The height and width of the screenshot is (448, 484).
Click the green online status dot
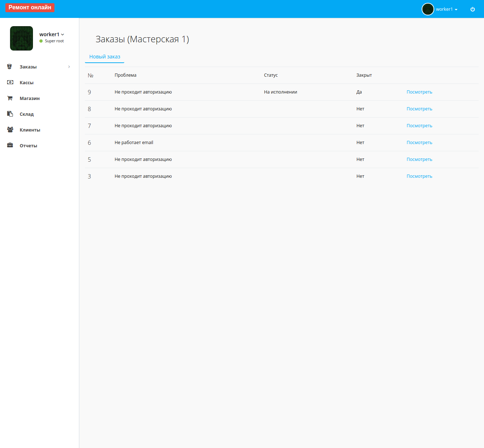(41, 41)
